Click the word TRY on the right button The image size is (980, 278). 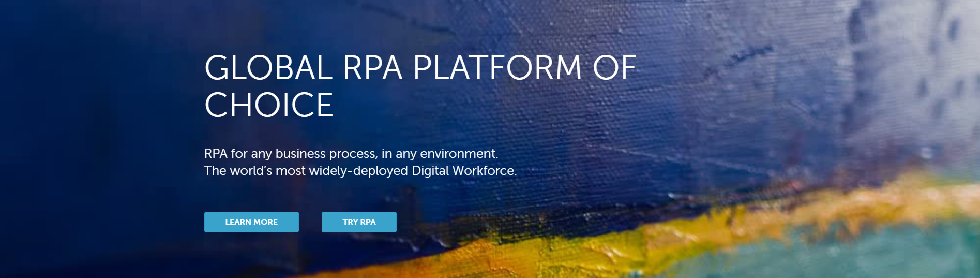[350, 222]
